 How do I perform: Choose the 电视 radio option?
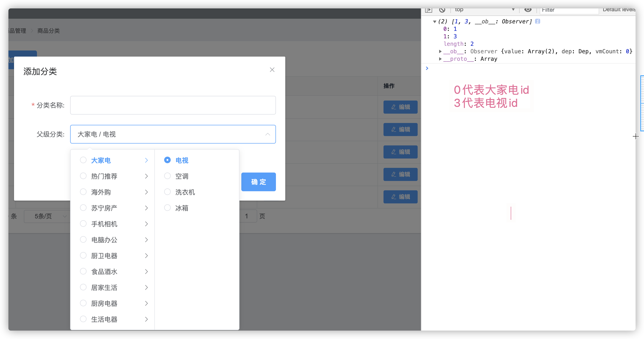[167, 160]
